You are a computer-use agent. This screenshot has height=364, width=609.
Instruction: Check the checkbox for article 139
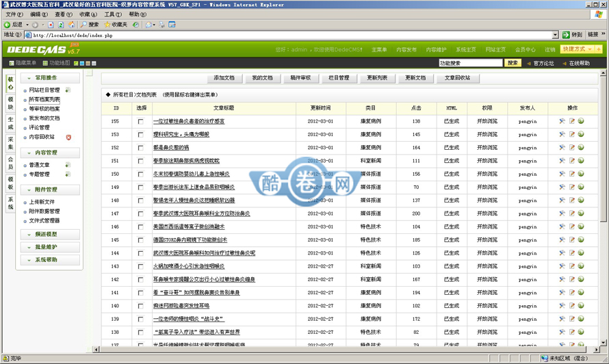coord(140,320)
